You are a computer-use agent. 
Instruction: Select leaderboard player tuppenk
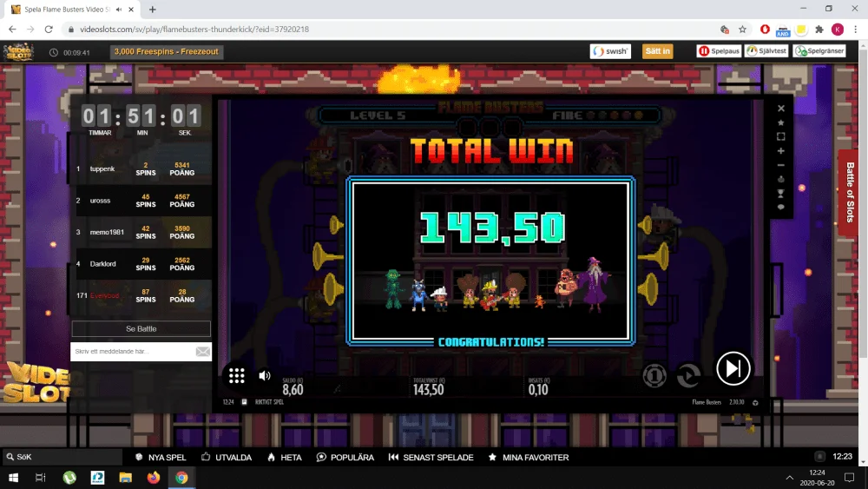(102, 169)
